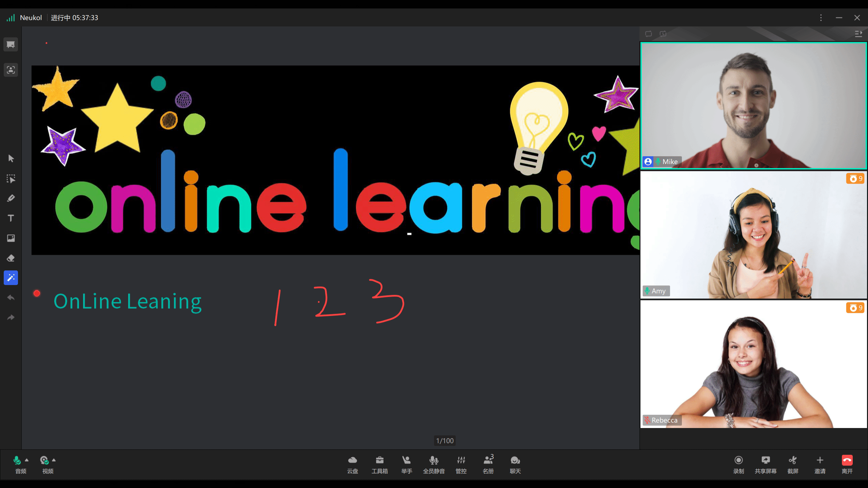Image resolution: width=868 pixels, height=488 pixels.
Task: Open the whiteboard view icon
Action: point(11,44)
